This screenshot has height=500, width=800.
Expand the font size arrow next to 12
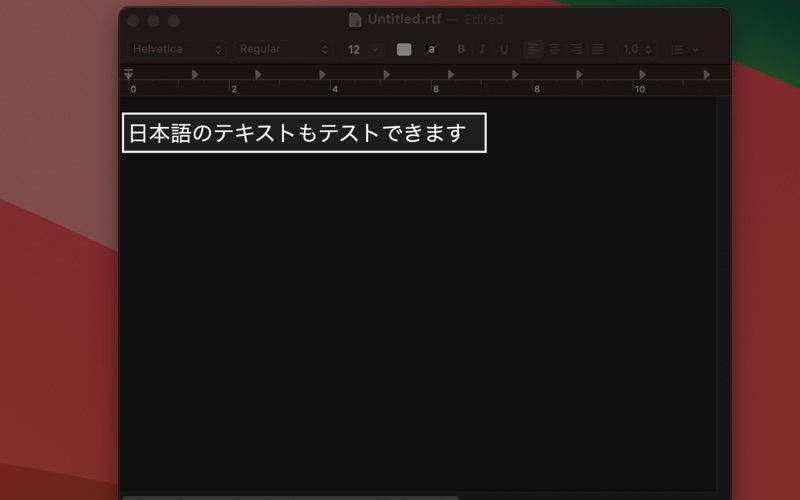(376, 49)
